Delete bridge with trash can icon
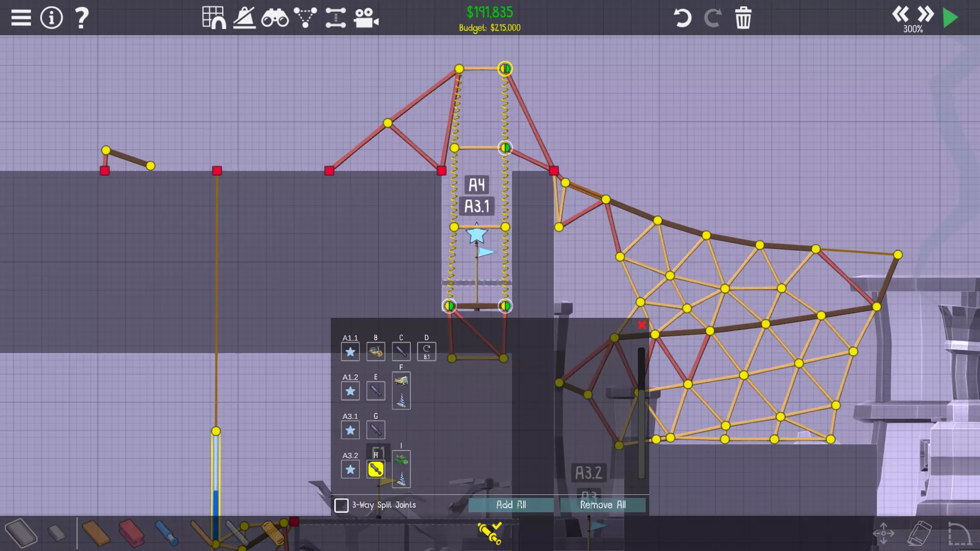This screenshot has height=551, width=980. [x=743, y=18]
